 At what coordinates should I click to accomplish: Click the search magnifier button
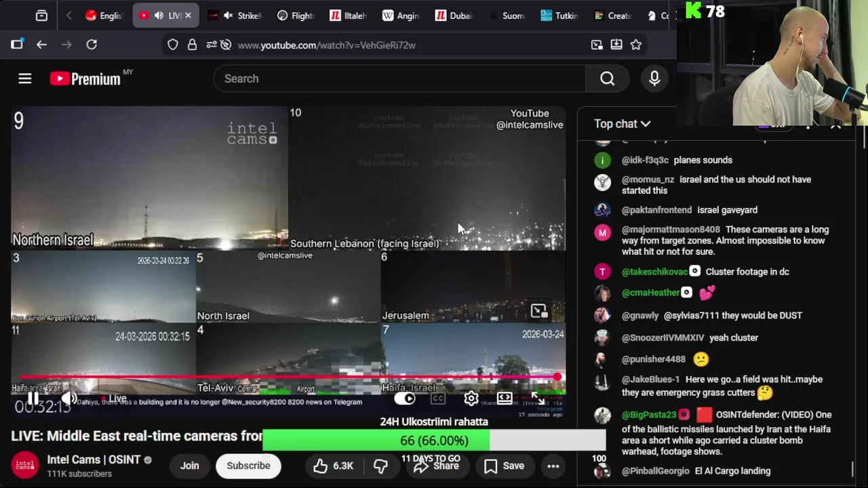(607, 79)
